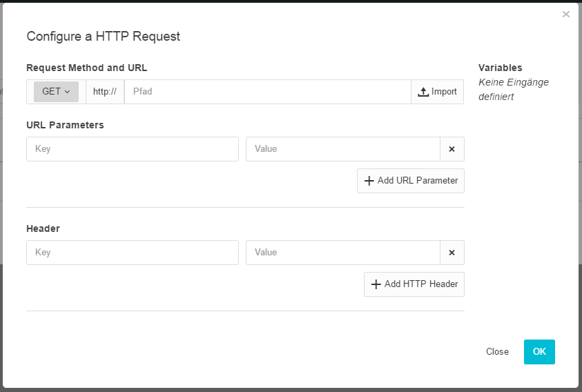Delete the Header row using x icon
This screenshot has width=582, height=392.
click(452, 253)
